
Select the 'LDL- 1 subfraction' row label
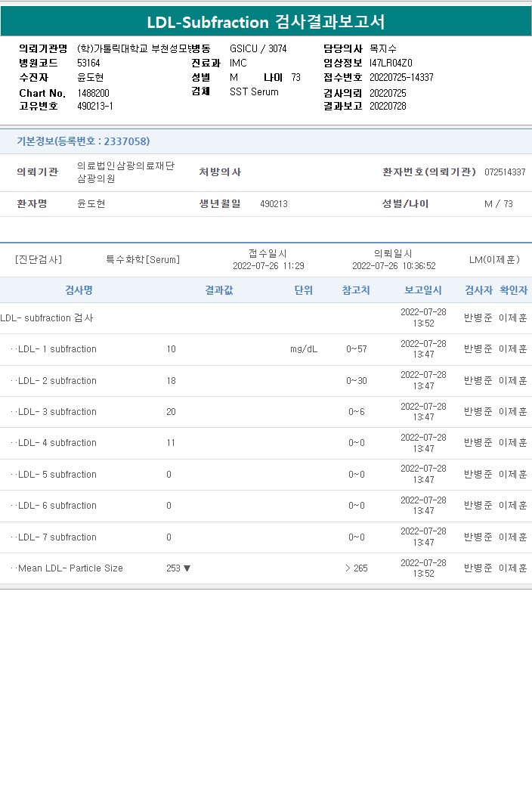pos(57,349)
